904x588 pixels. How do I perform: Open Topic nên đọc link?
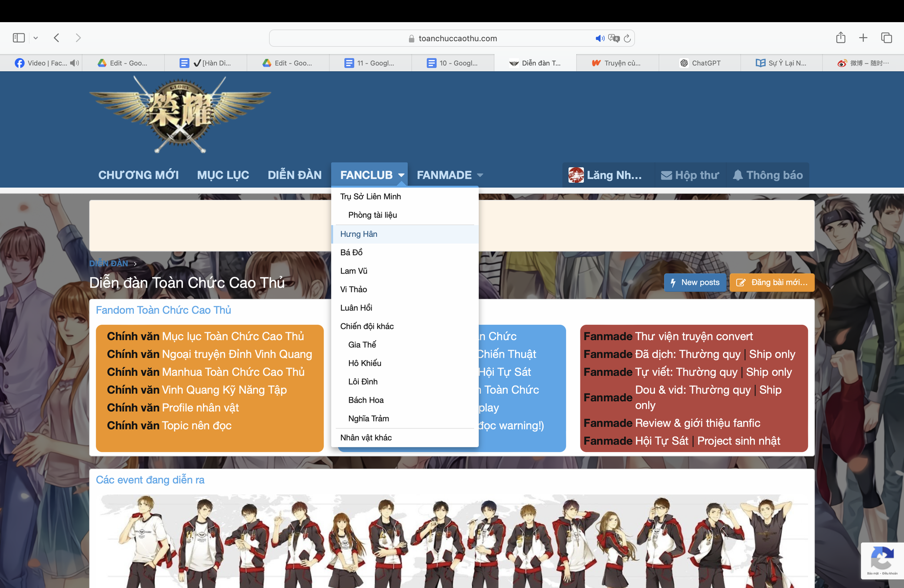coord(197,426)
